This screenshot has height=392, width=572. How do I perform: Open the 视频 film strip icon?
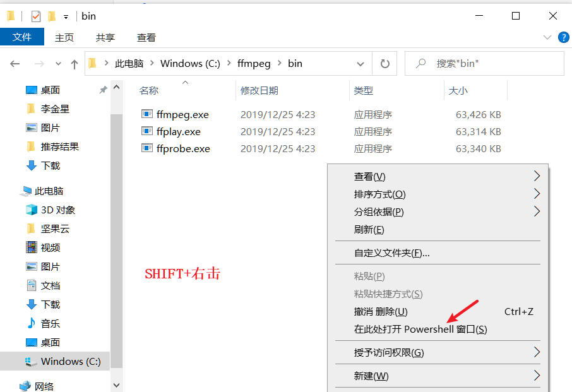pos(32,247)
